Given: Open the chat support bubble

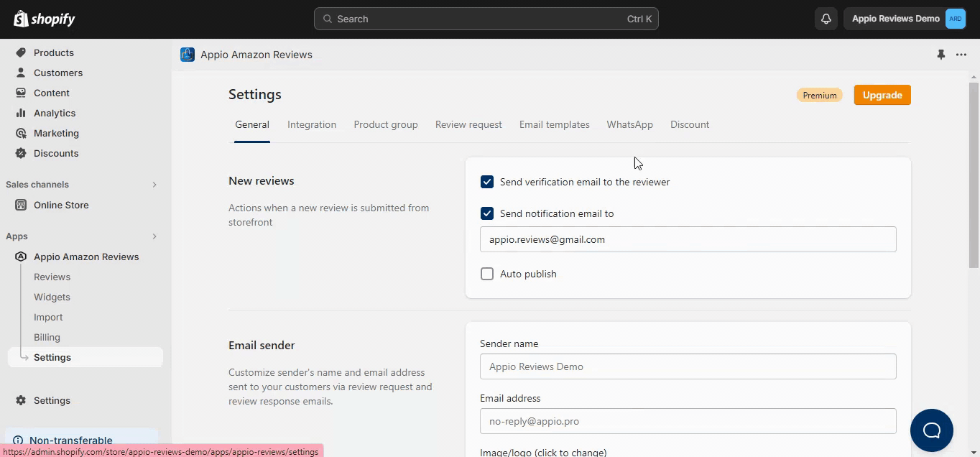Looking at the screenshot, I should coord(931,430).
